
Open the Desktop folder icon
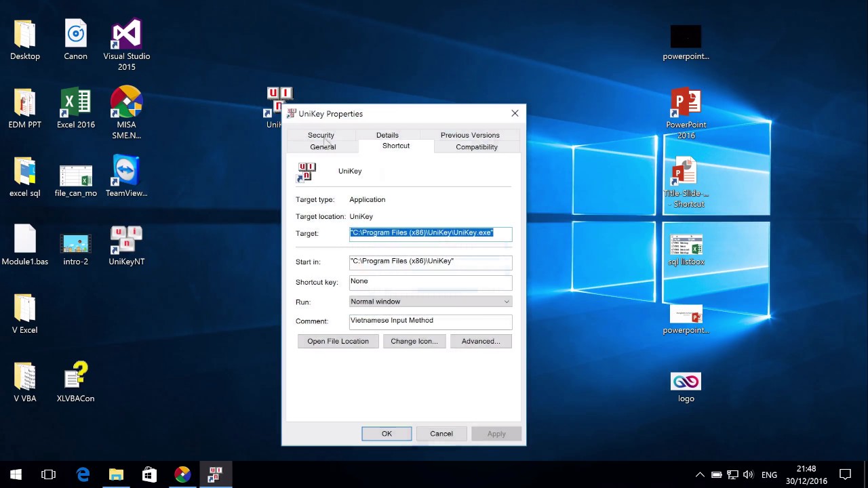[x=25, y=41]
